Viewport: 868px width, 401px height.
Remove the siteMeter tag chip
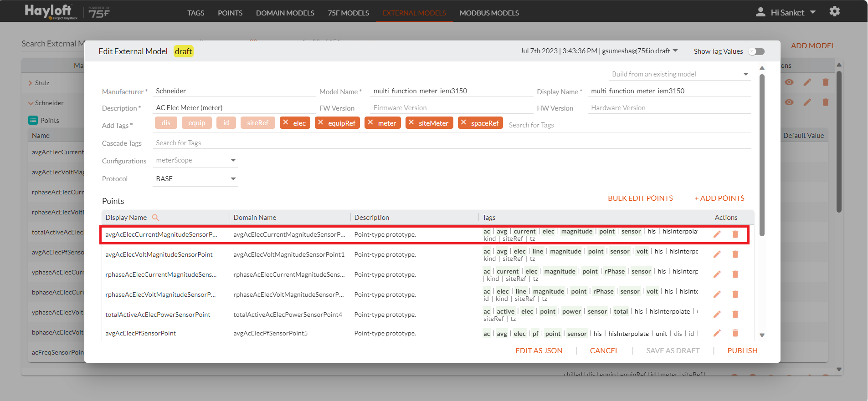[x=411, y=122]
